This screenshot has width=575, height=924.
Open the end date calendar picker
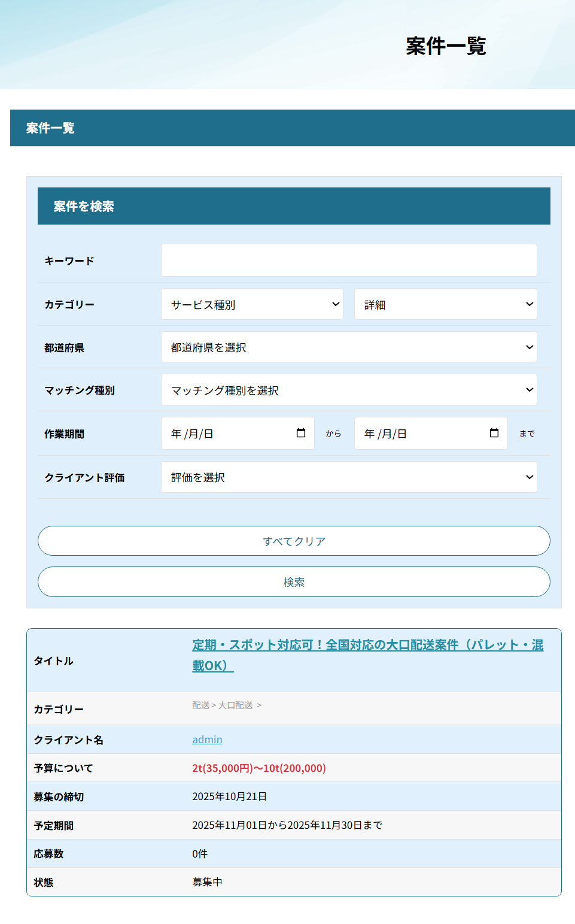click(x=494, y=433)
